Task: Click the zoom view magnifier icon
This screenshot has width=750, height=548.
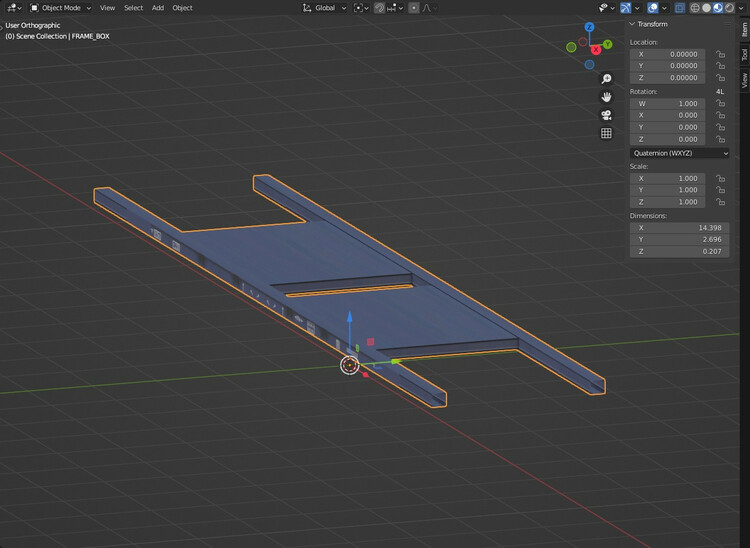Action: [x=606, y=79]
